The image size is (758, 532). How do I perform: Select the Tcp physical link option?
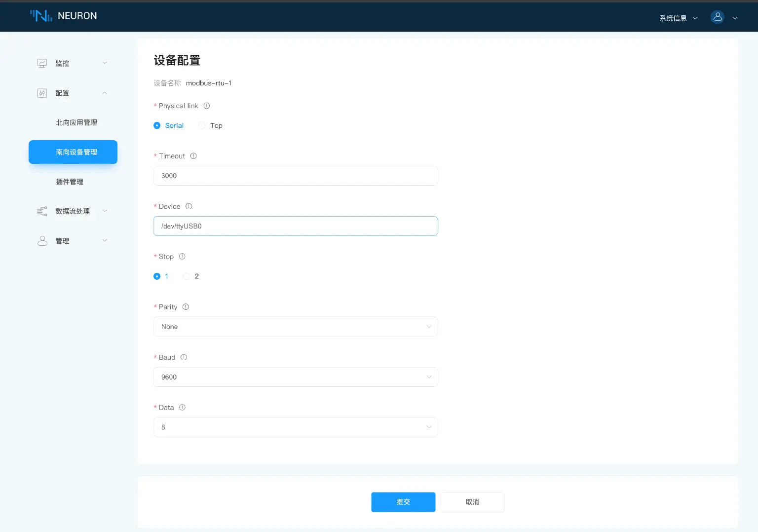(202, 125)
